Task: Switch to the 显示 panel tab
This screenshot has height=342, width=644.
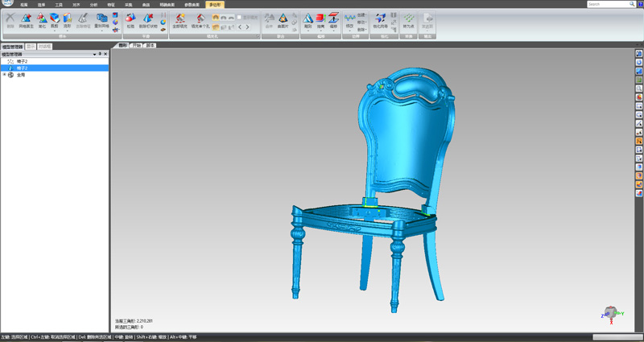Action: coord(31,46)
